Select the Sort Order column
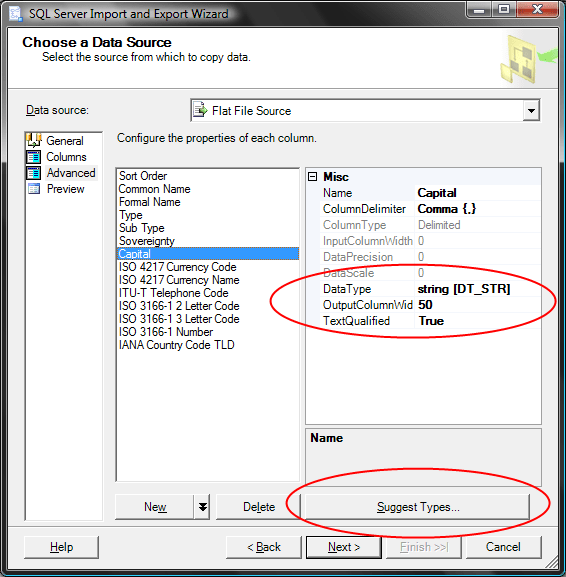 click(208, 176)
